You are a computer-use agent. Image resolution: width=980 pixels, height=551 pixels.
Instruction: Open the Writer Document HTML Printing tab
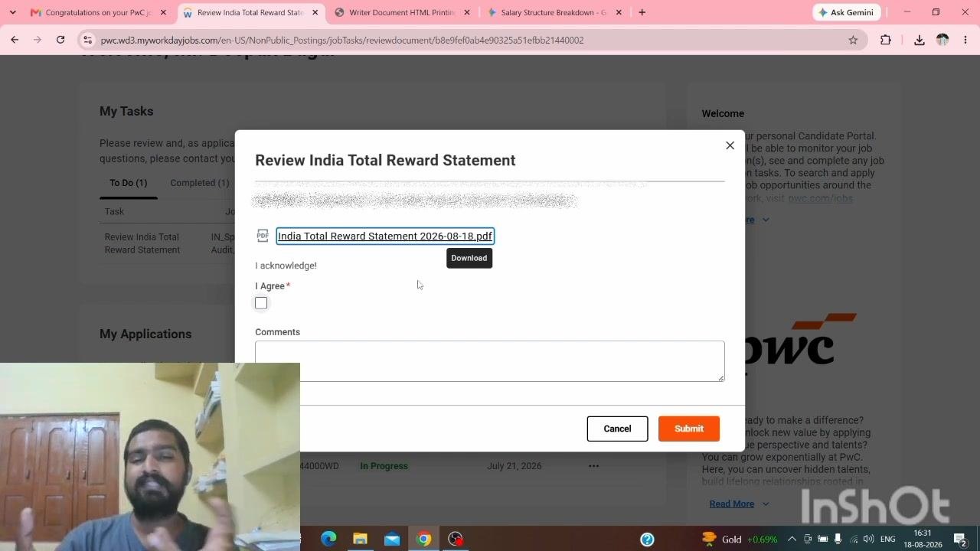coord(401,12)
